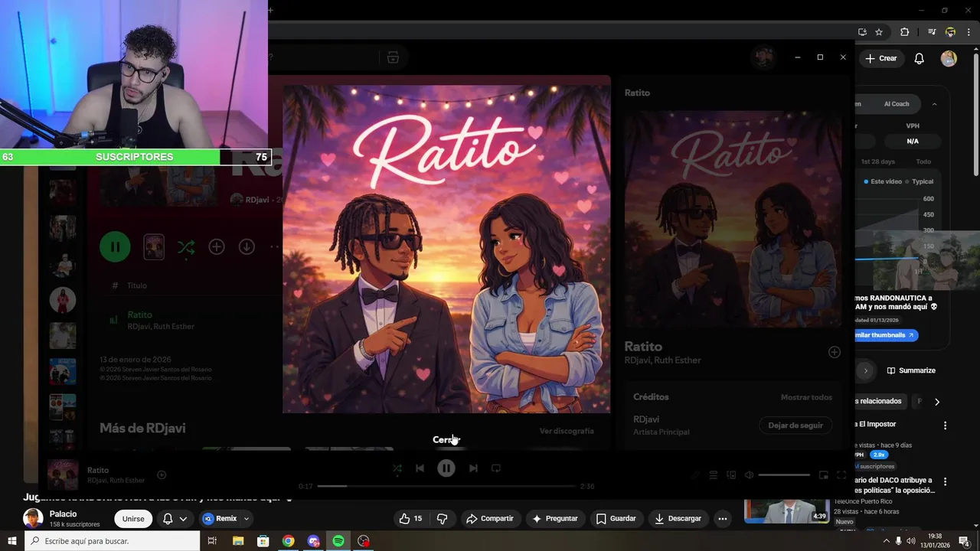This screenshot has width=980, height=551.
Task: Select the Ratito track row in the list
Action: (x=191, y=320)
